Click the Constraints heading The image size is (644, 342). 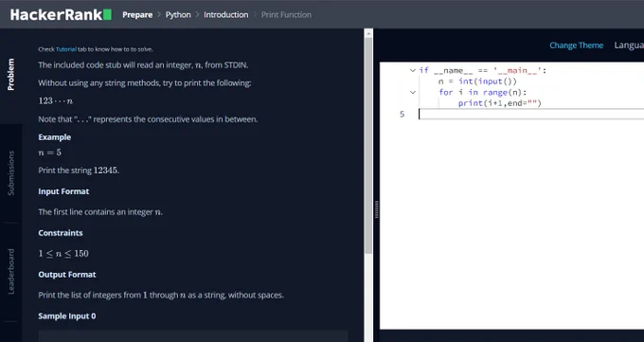(61, 233)
